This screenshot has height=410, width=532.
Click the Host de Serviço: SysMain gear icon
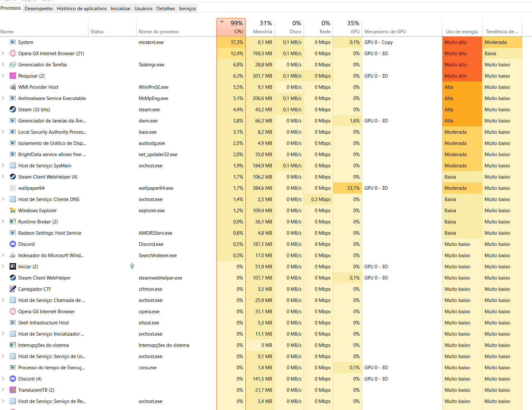pyautogui.click(x=13, y=166)
